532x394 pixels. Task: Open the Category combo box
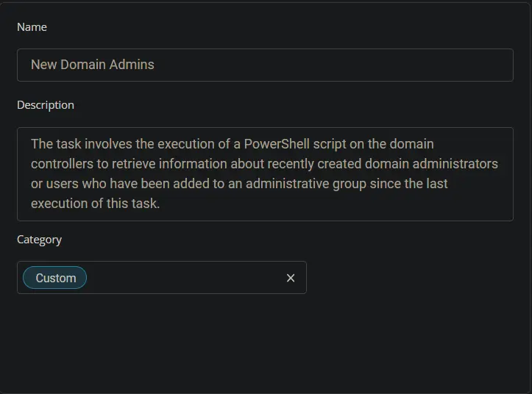coord(161,278)
